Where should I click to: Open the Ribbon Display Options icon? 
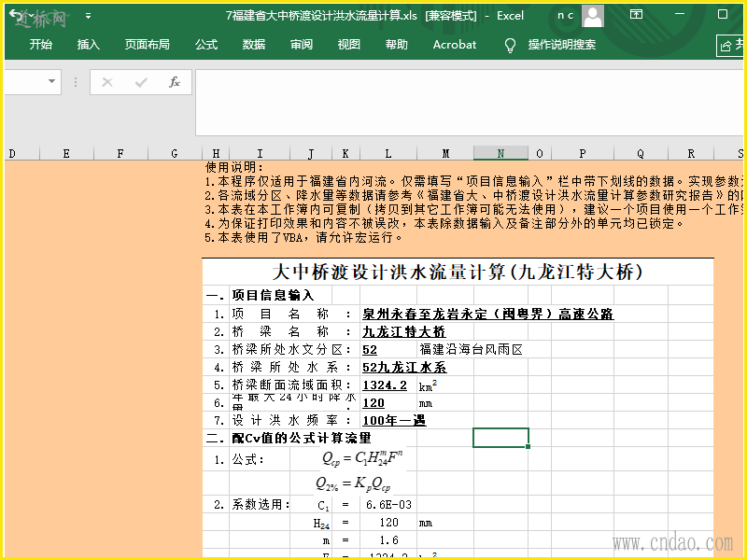point(636,15)
